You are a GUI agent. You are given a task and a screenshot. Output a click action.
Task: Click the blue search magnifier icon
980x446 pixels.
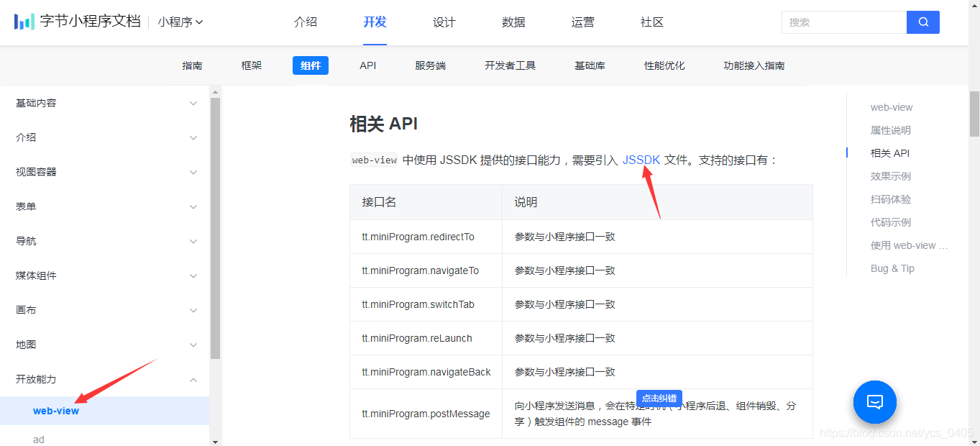[x=922, y=22]
